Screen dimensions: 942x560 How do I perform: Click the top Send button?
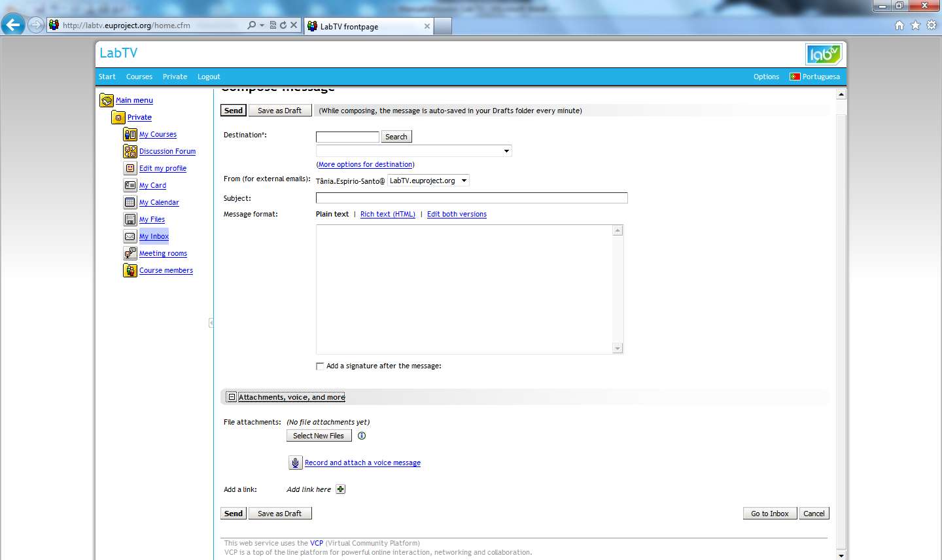(x=234, y=111)
